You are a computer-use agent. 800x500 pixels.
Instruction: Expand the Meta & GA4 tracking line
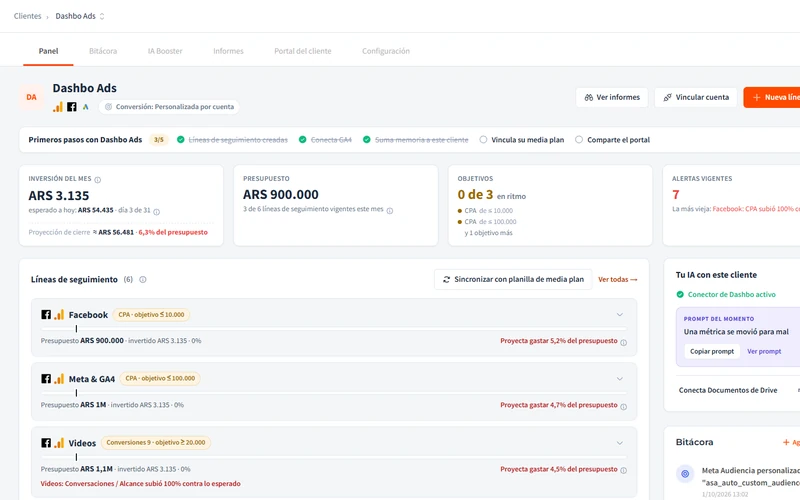[x=620, y=379]
